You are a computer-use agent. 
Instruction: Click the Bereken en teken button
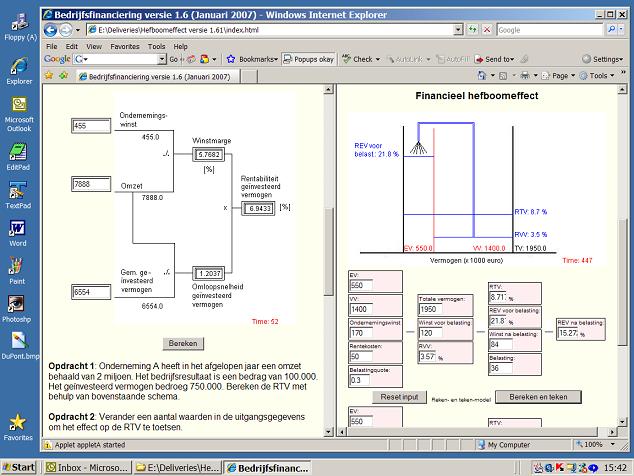(538, 397)
